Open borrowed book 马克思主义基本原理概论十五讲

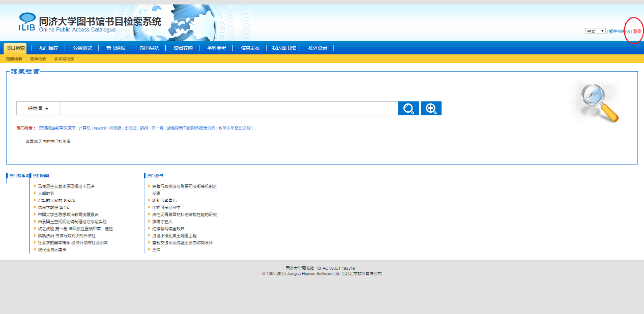pyautogui.click(x=66, y=186)
